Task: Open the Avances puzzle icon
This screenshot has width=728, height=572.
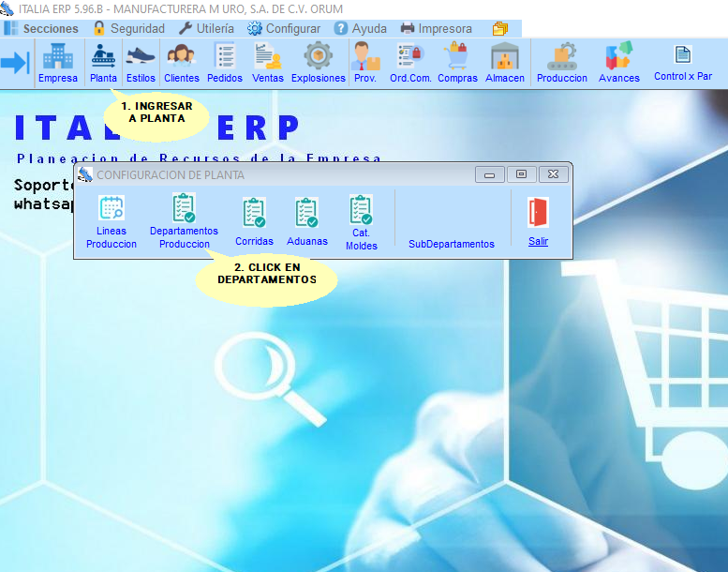Action: (x=619, y=55)
